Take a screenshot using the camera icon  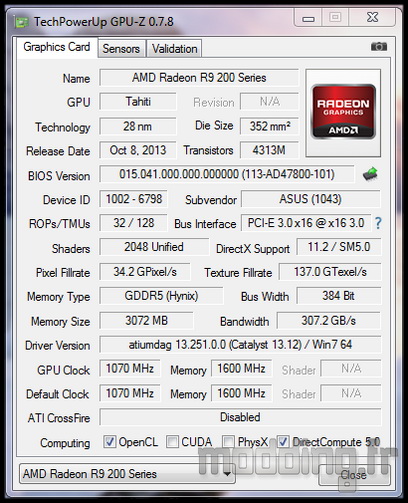click(379, 46)
